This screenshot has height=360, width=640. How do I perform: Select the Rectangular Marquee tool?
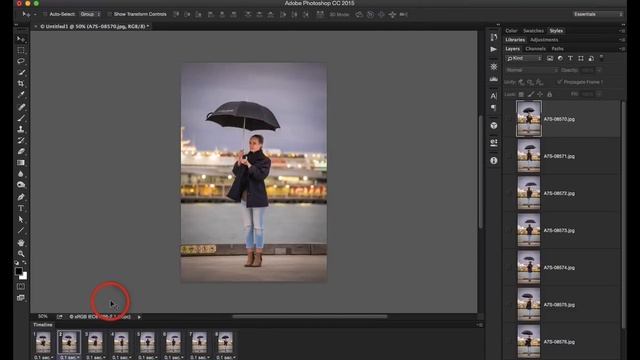21,50
